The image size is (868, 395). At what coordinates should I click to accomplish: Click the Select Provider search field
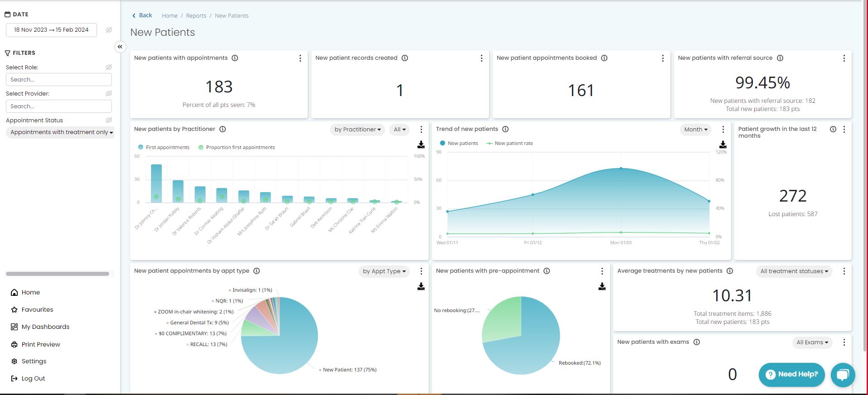tap(59, 106)
